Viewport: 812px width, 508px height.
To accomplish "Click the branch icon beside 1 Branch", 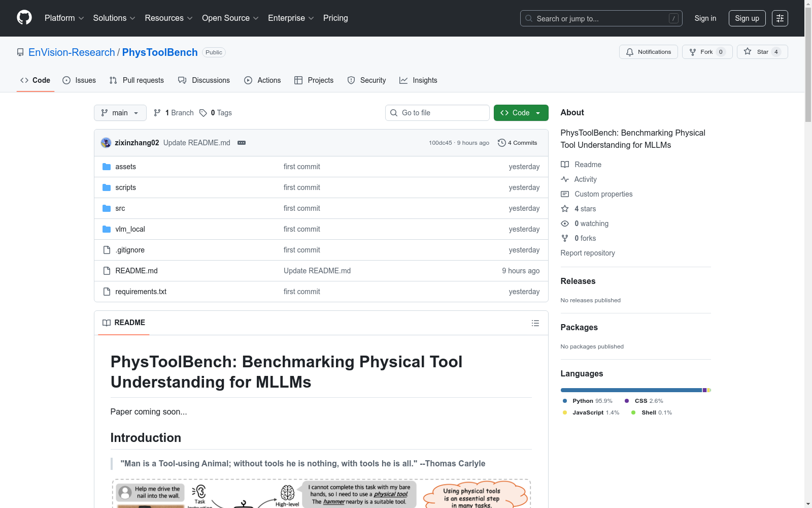I will point(157,113).
